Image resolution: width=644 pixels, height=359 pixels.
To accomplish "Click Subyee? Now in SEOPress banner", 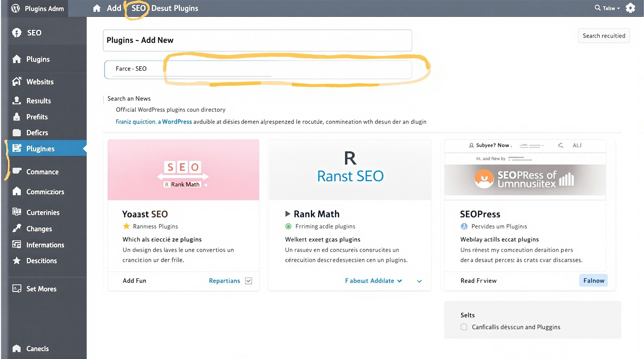I will 494,145.
